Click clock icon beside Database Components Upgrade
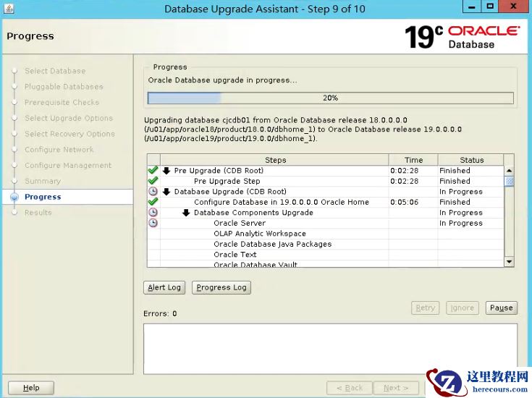Screen dimensions: 532x398 (x=153, y=213)
